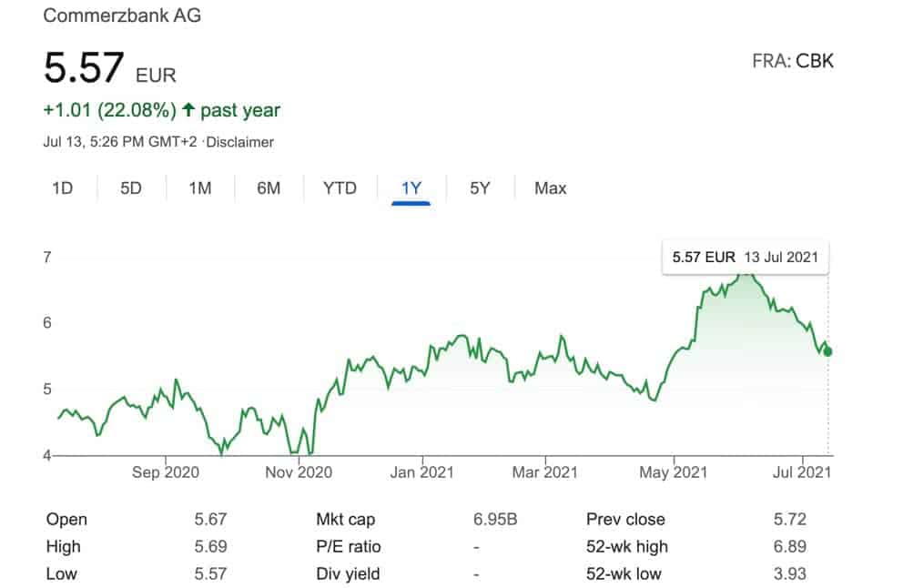Click the May 2021 axis label

674,472
